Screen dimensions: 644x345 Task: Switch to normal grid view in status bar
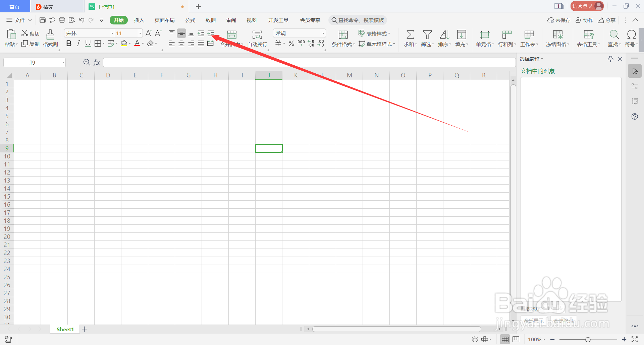point(505,340)
